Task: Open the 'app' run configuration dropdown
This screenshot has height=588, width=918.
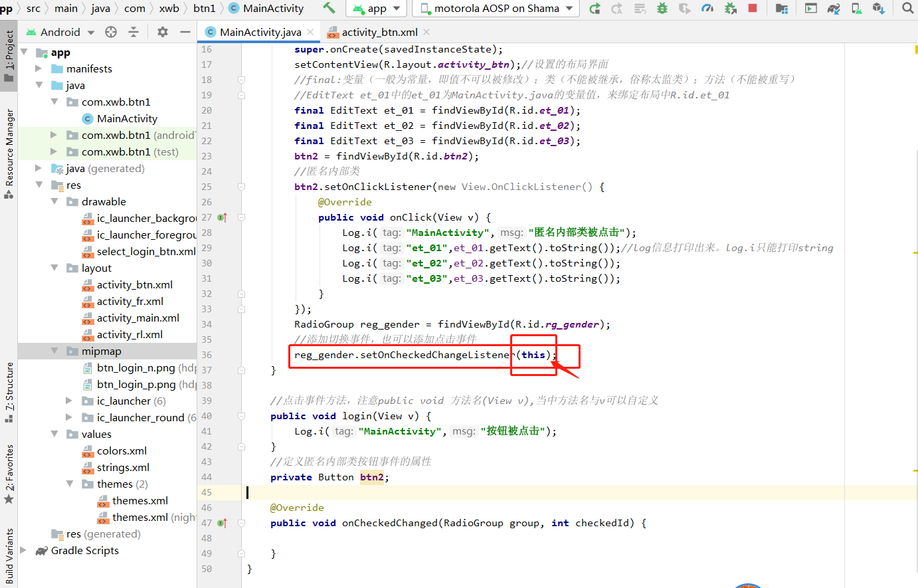Action: [x=376, y=9]
